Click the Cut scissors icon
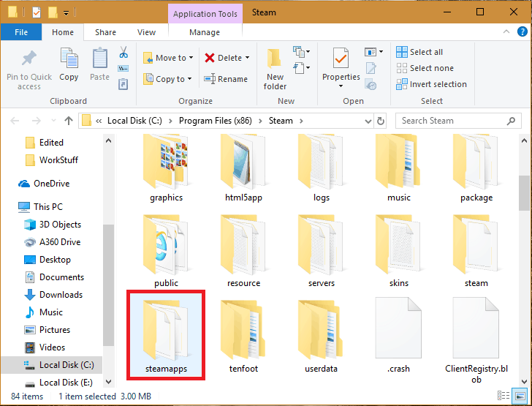The image size is (532, 406). [123, 53]
